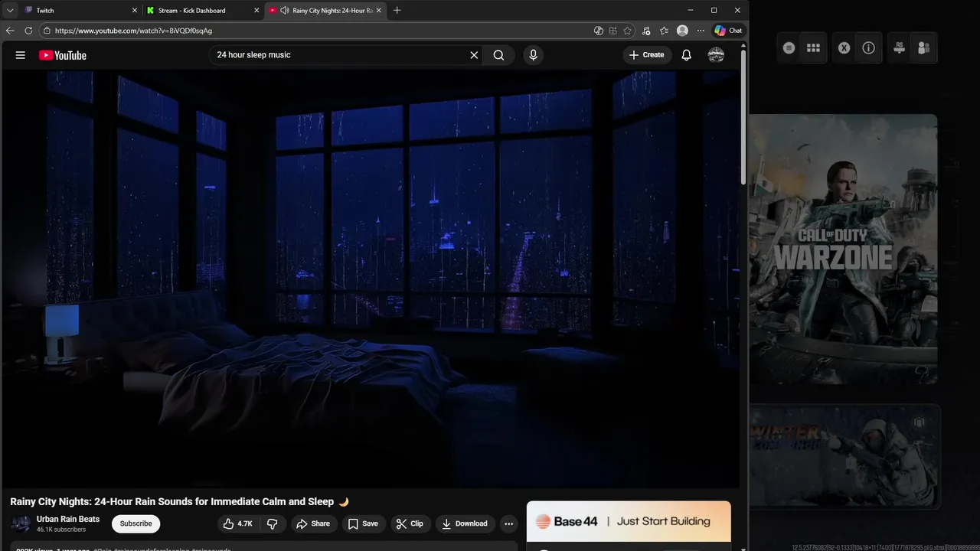Screen dimensions: 980x551
Task: Open the YouTube guide hamburger menu
Action: tap(21, 55)
